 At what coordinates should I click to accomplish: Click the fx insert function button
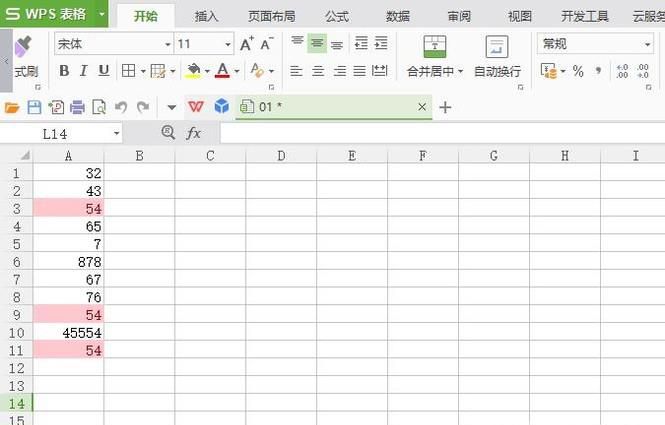coord(193,133)
